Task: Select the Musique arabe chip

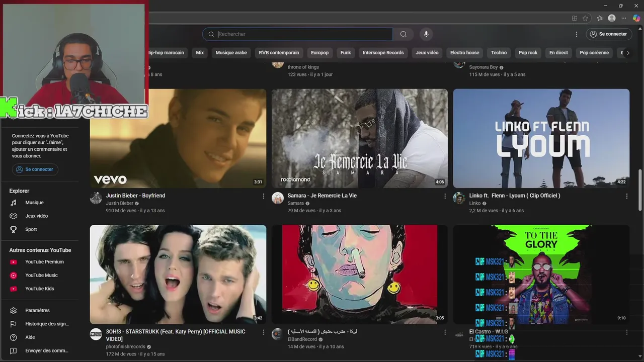Action: click(x=231, y=53)
